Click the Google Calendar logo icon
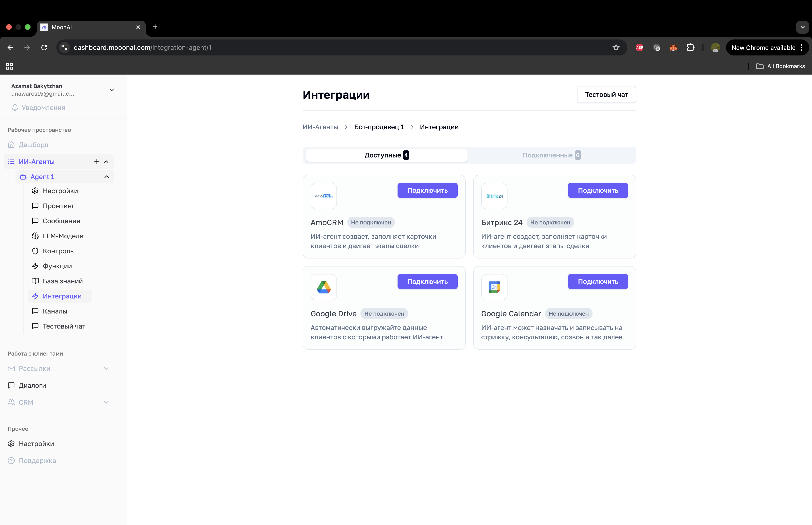 (494, 287)
